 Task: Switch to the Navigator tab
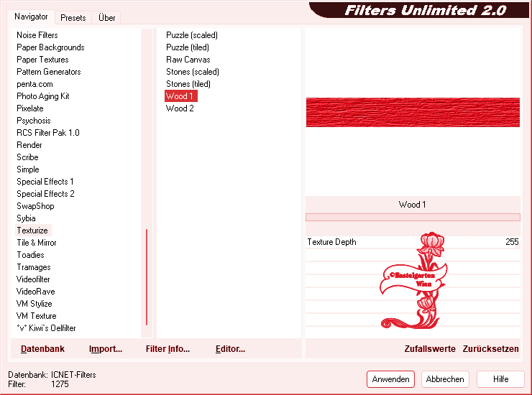click(31, 17)
